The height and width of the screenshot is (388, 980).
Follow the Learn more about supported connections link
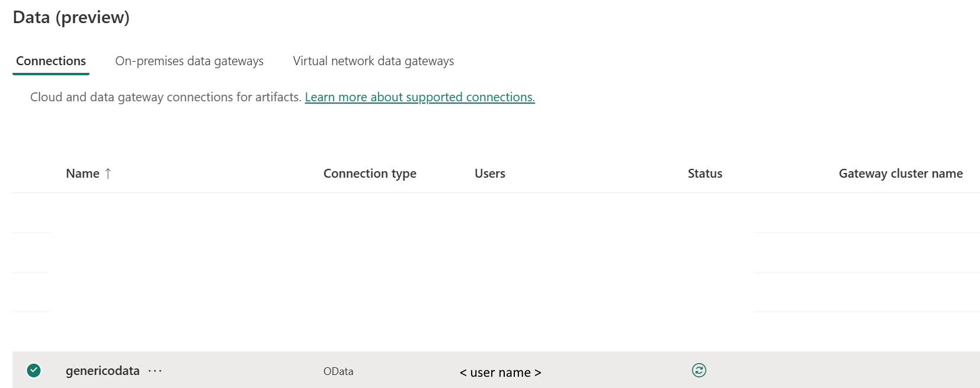point(419,97)
